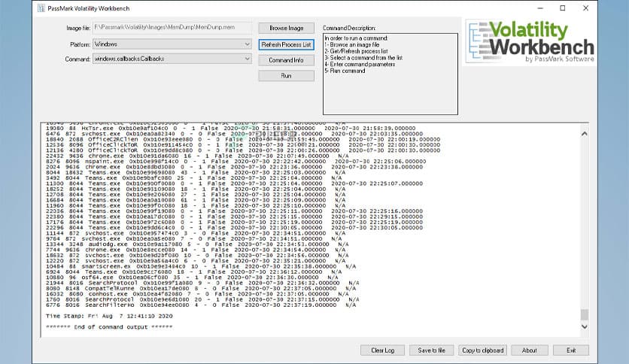629x364 pixels.
Task: Clear the log output
Action: click(382, 350)
